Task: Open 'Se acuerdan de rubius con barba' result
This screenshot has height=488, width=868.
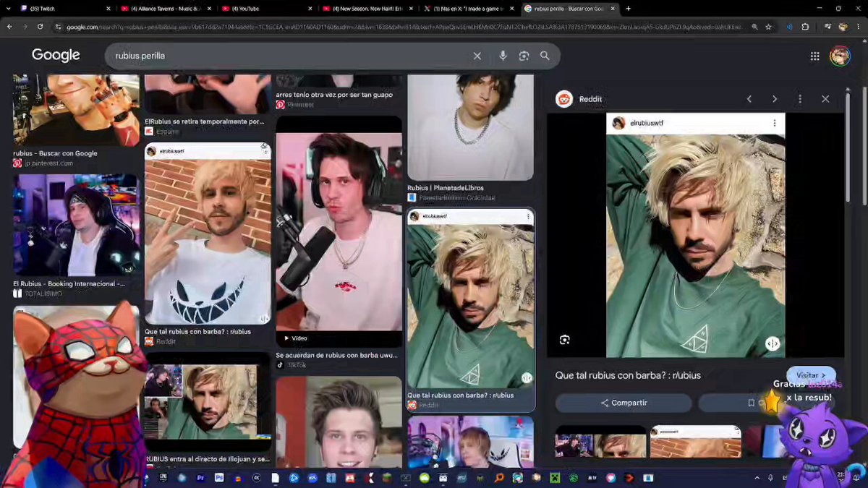Action: (336, 355)
